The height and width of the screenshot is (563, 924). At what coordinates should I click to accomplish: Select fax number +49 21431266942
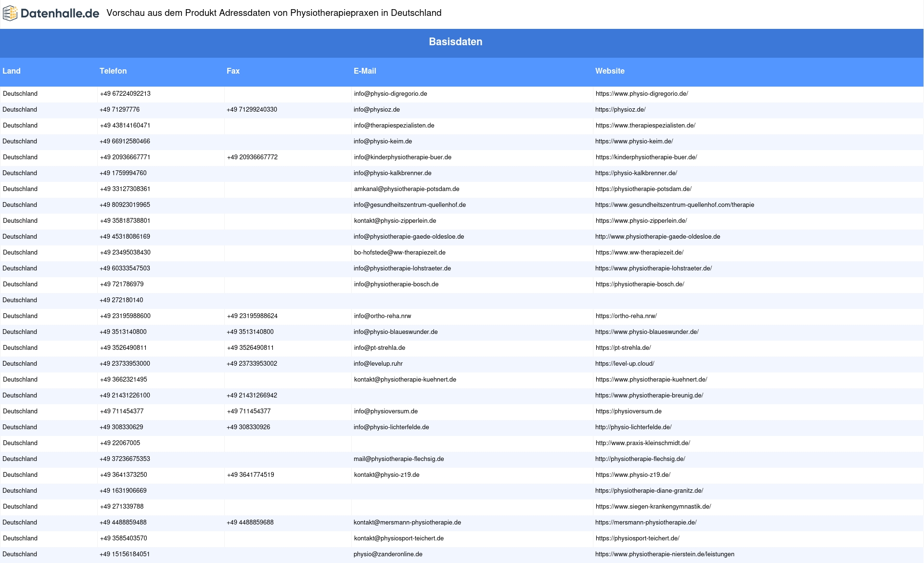(252, 396)
